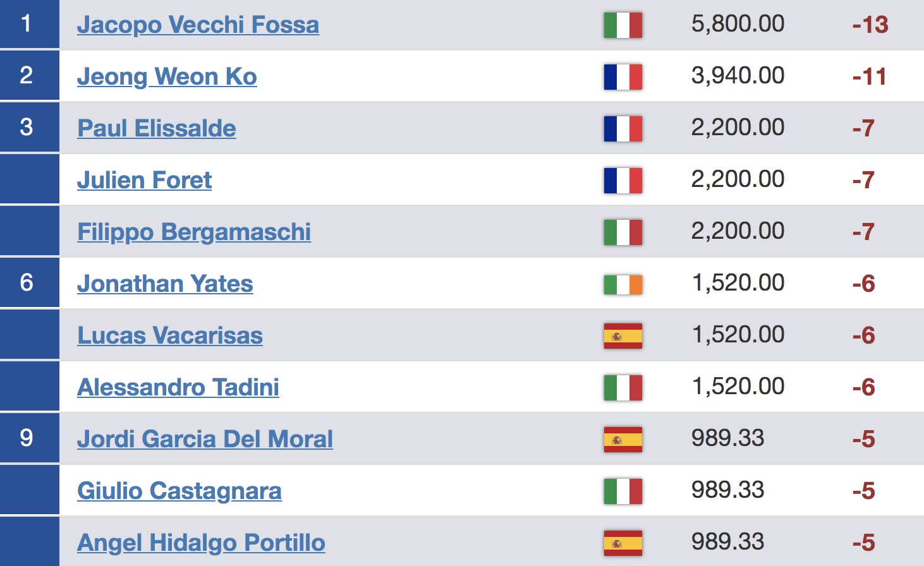This screenshot has height=566, width=924.
Task: Click the Spanish flag in Angel Hidalgo Portillo's row
Action: 623,543
